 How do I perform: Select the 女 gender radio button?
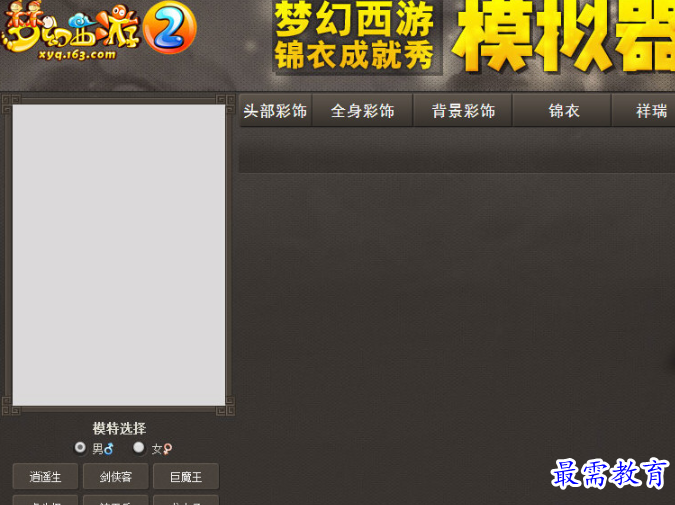click(139, 448)
